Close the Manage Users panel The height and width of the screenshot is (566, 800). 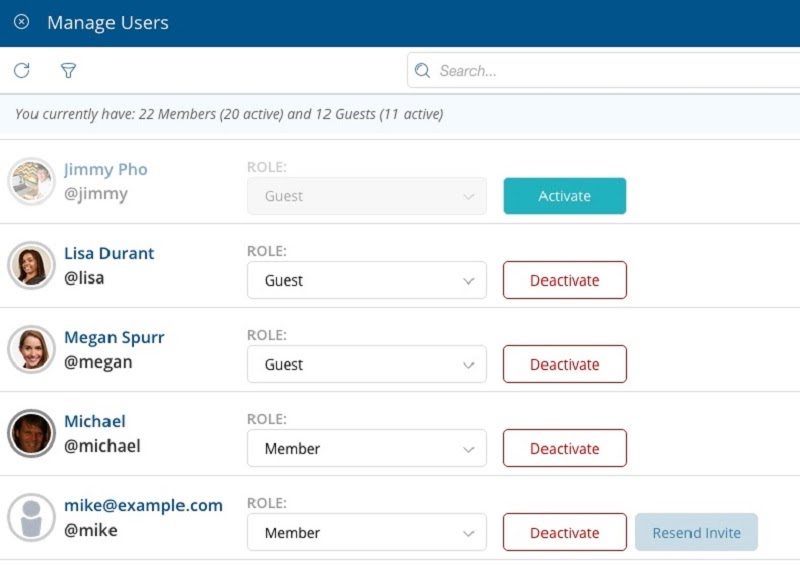click(21, 22)
